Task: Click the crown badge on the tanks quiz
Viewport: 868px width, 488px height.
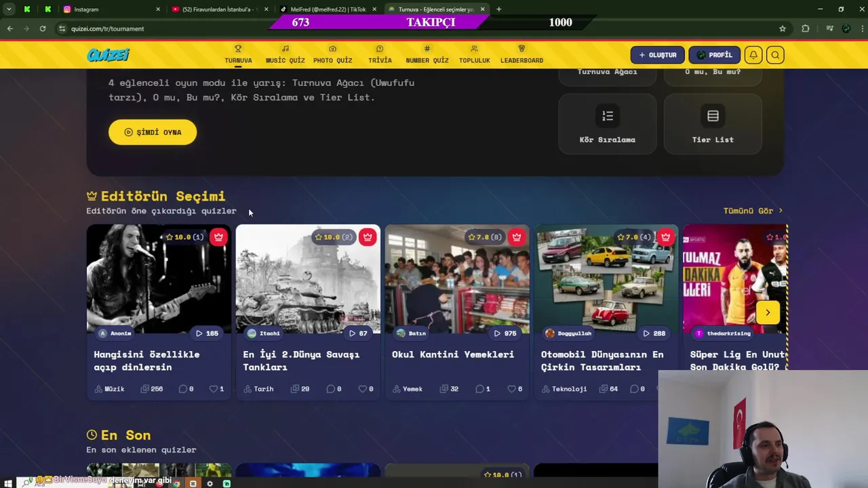Action: tap(368, 237)
